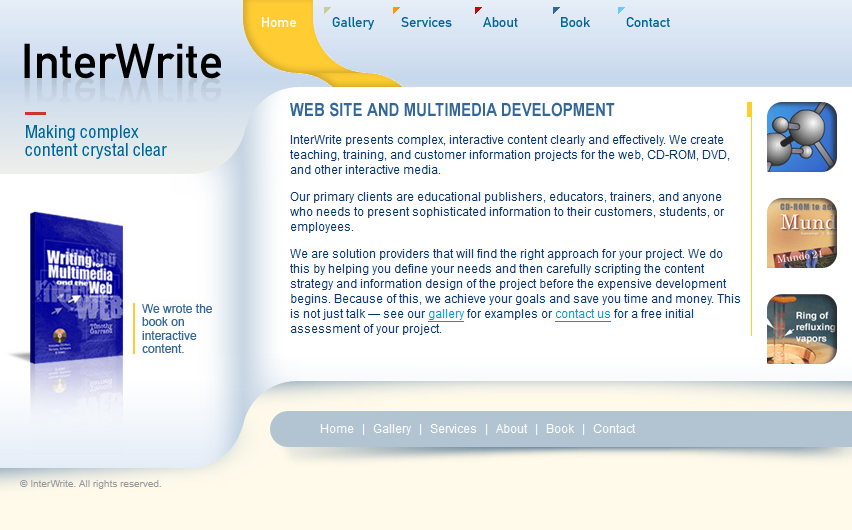This screenshot has width=852, height=530.
Task: Click the inline 'contact us' link
Action: click(583, 314)
